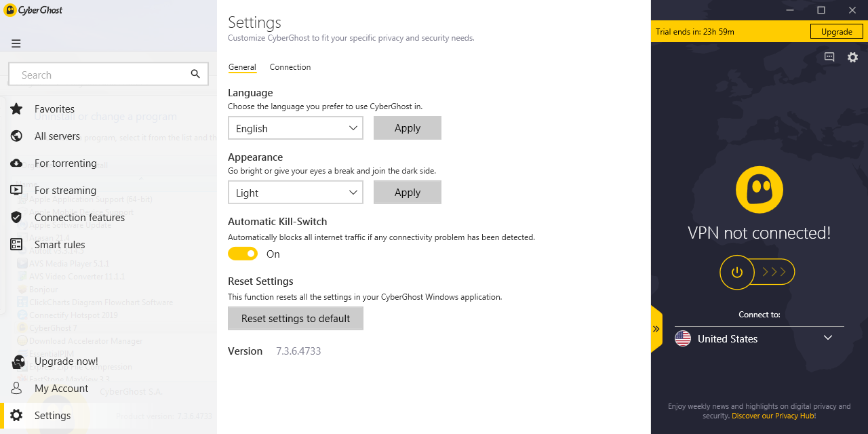Click the yellow Upgrade button
The image size is (868, 434).
(836, 32)
